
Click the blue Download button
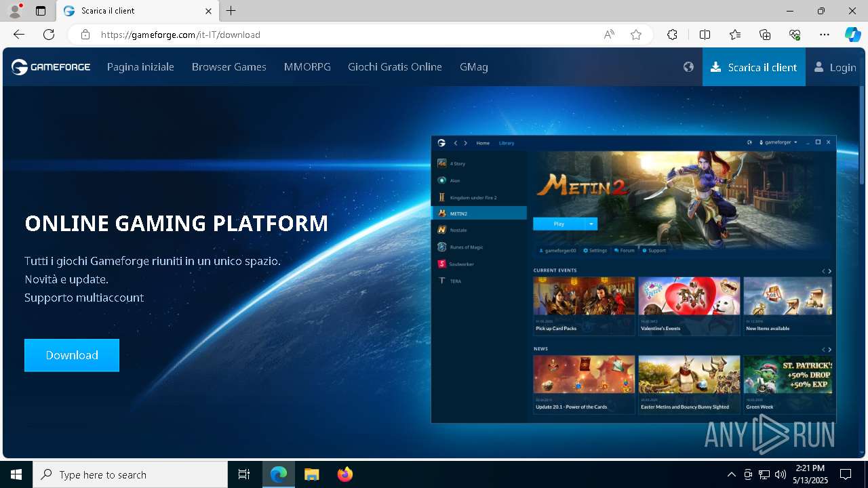tap(72, 355)
